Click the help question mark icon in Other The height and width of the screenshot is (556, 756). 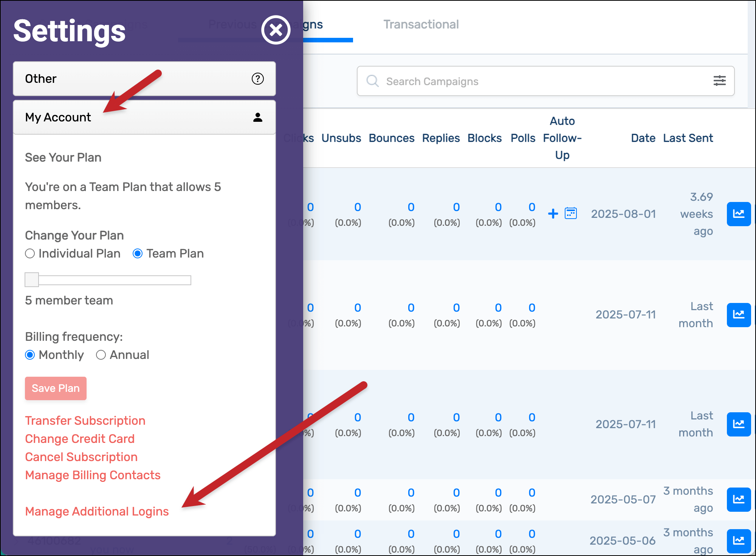[257, 79]
